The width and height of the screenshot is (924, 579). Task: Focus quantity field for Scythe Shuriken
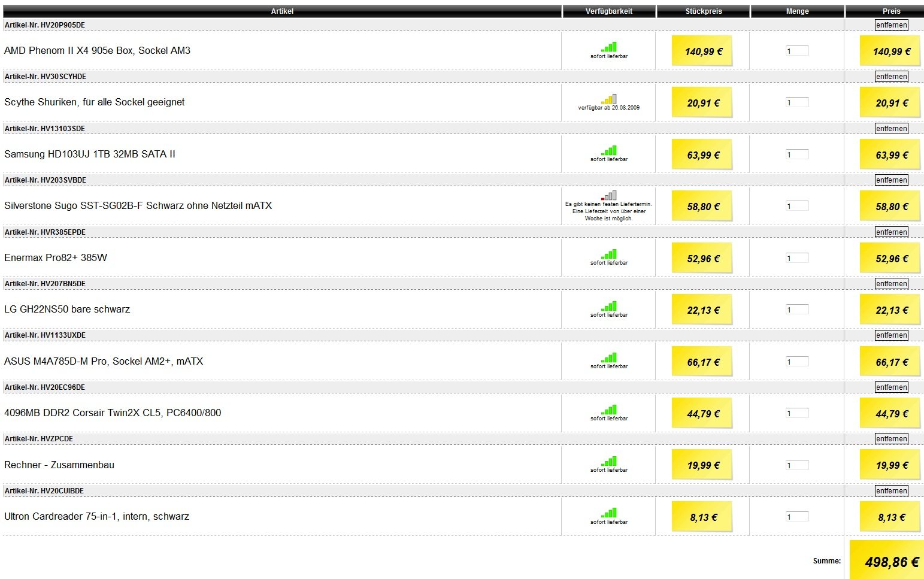point(797,102)
